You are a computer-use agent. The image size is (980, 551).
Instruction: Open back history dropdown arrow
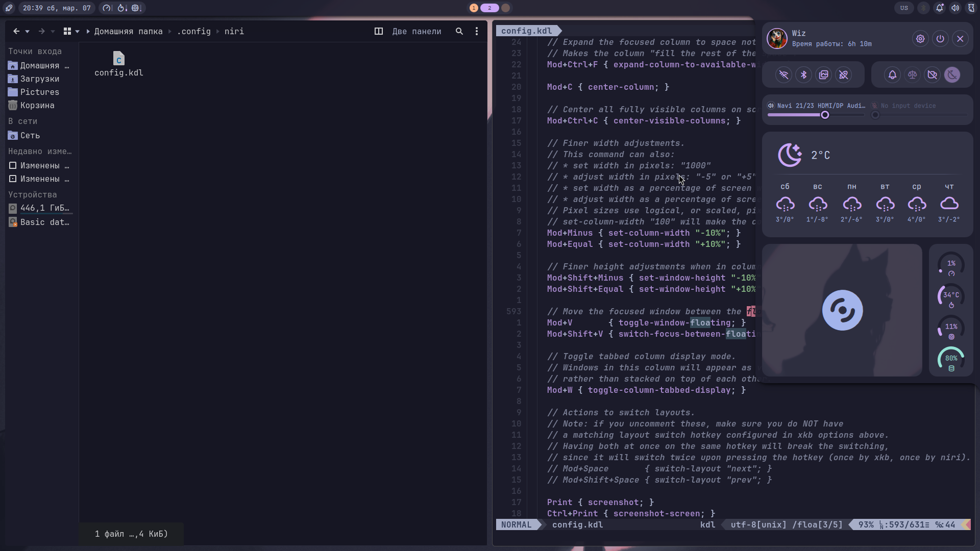[28, 32]
